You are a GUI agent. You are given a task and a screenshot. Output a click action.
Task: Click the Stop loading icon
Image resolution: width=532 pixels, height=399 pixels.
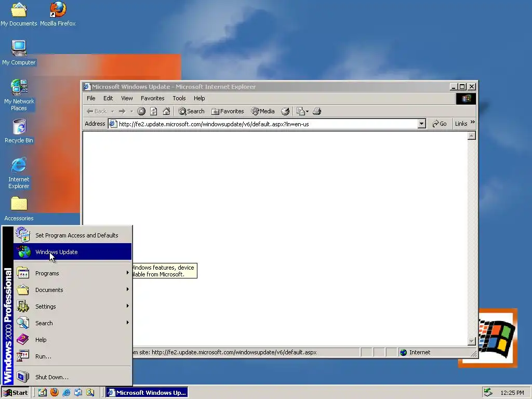141,111
